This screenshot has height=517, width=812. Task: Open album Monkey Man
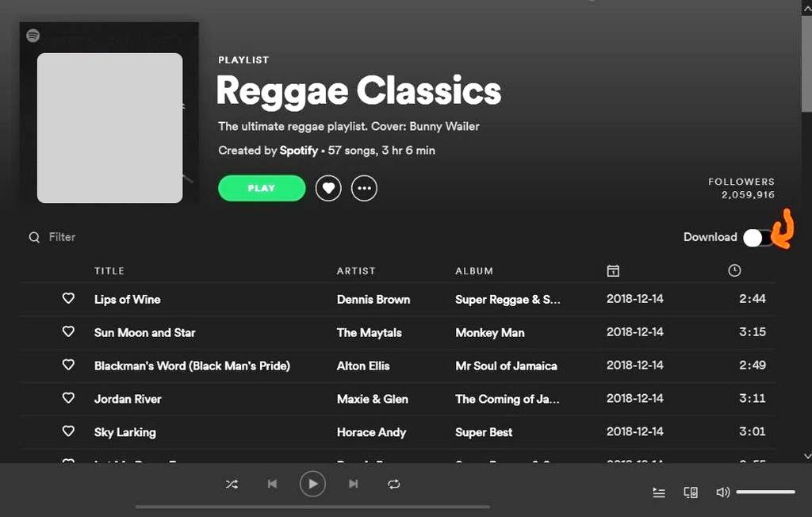(x=490, y=332)
